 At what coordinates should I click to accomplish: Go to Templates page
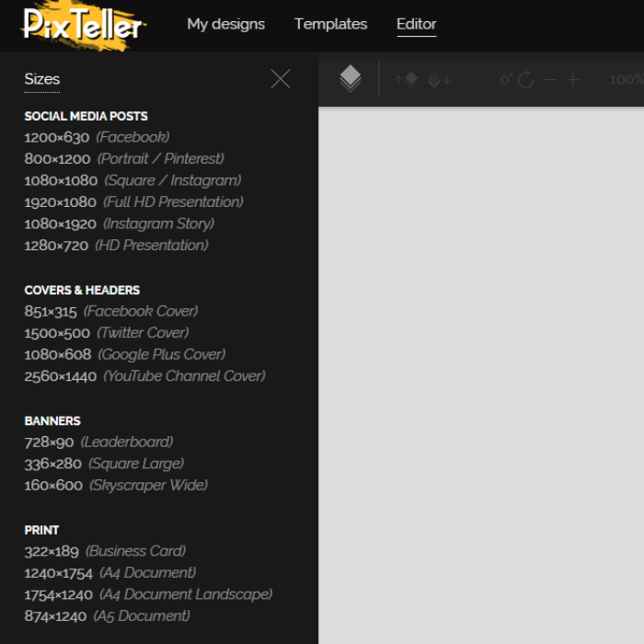[330, 24]
